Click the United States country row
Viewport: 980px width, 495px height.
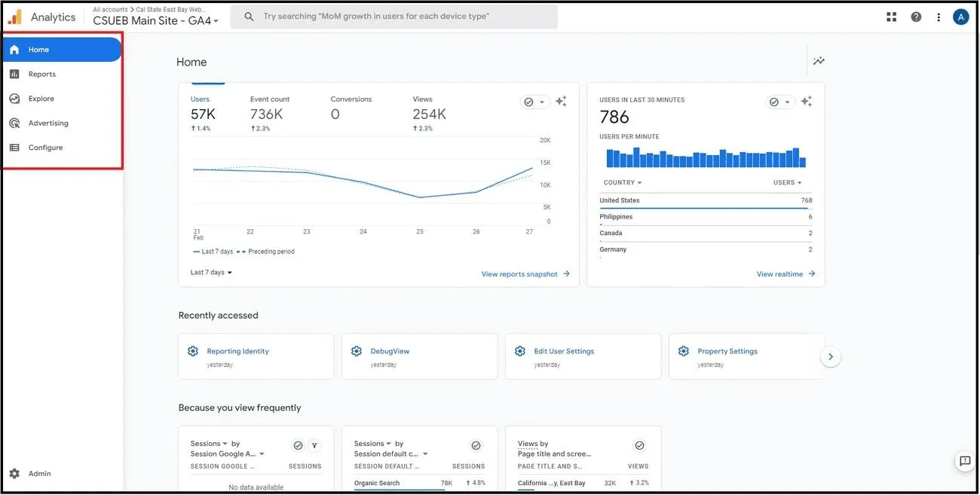tap(706, 200)
